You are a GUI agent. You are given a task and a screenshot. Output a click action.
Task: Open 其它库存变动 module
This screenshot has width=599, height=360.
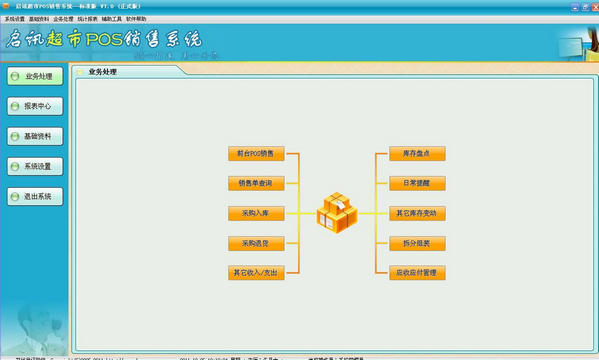pyautogui.click(x=417, y=213)
